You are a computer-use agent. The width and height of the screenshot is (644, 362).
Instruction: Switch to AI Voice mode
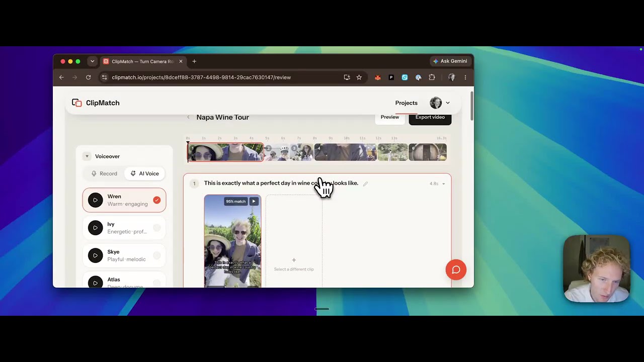pos(144,173)
